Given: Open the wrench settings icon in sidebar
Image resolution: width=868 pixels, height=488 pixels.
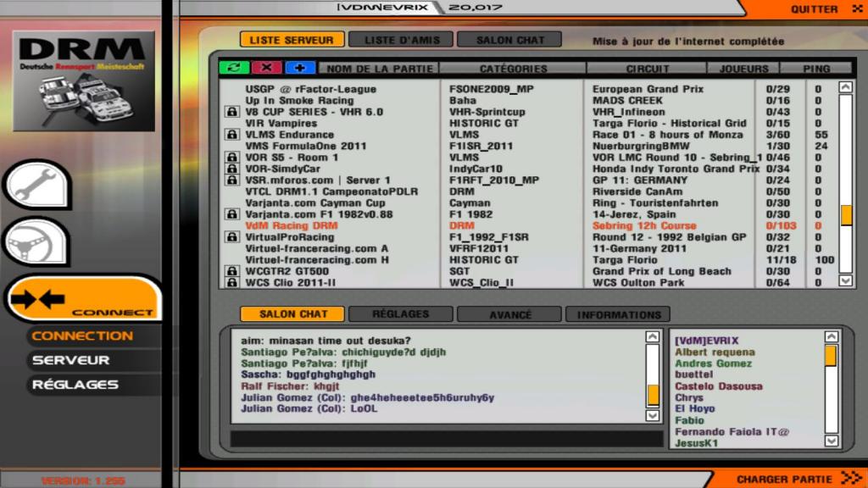Looking at the screenshot, I should [x=36, y=185].
